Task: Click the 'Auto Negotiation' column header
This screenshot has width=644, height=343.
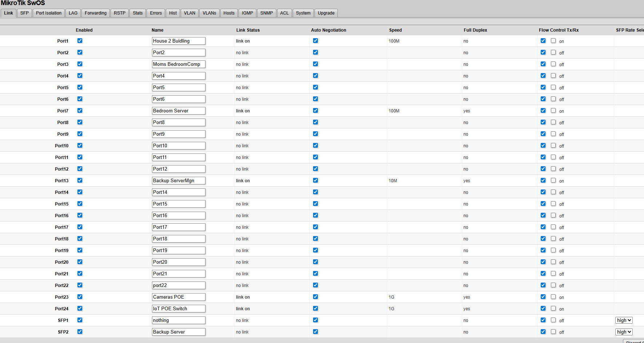Action: 329,30
